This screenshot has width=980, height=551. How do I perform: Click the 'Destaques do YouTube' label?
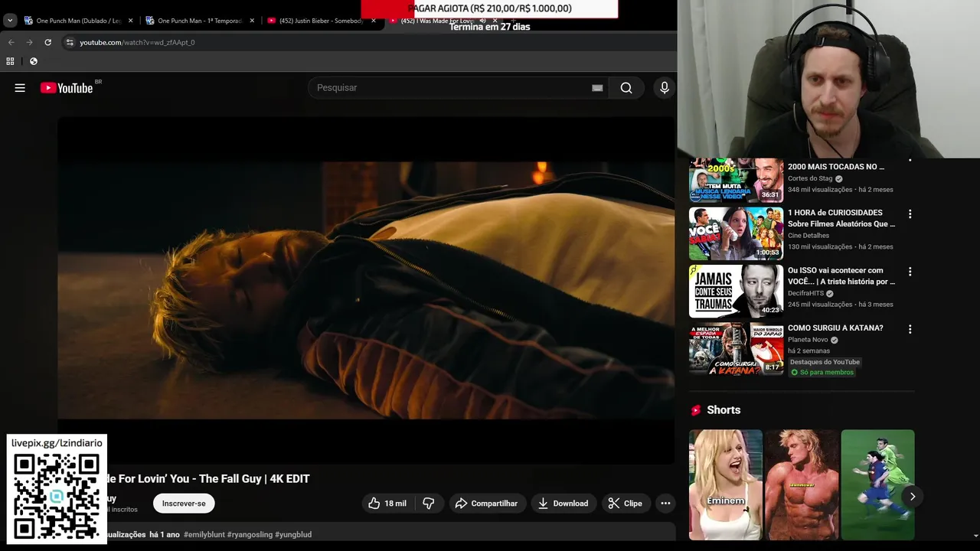825,362
